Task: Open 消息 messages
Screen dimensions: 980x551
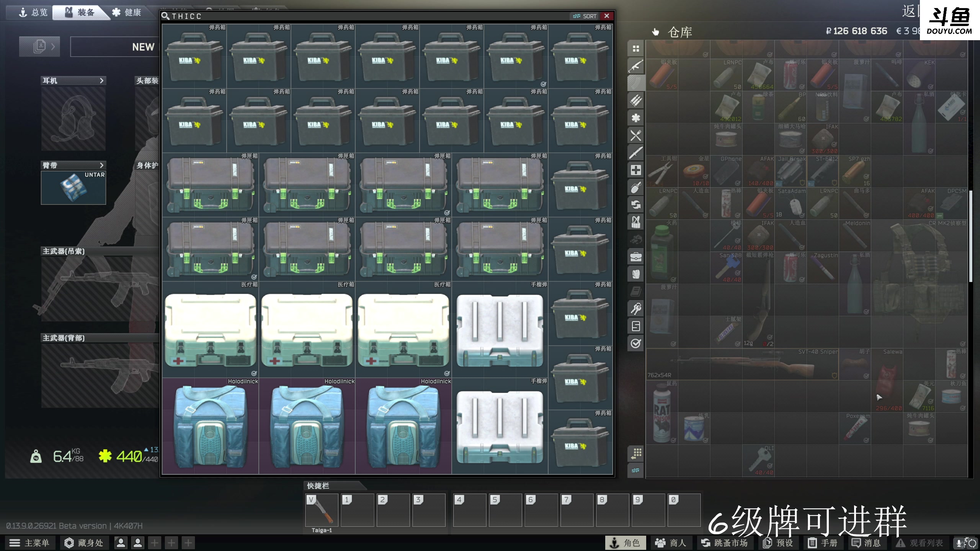Action: 866,543
